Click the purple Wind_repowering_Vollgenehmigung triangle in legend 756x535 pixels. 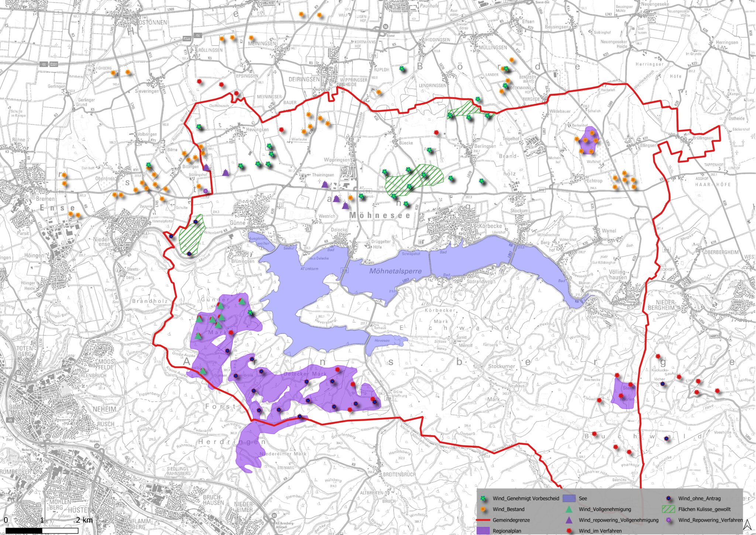click(569, 520)
